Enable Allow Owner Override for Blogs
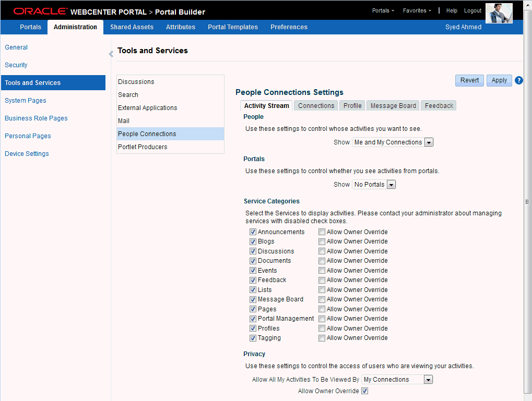The height and width of the screenshot is (401, 532). click(x=322, y=241)
